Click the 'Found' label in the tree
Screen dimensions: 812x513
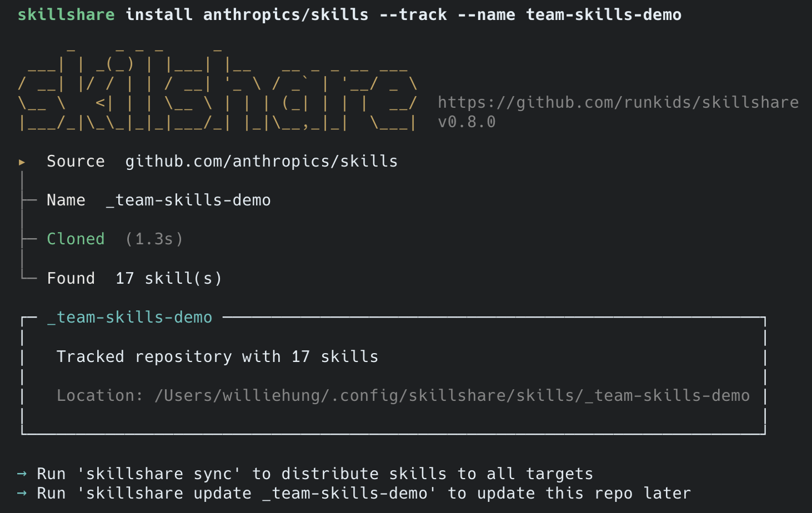[71, 278]
